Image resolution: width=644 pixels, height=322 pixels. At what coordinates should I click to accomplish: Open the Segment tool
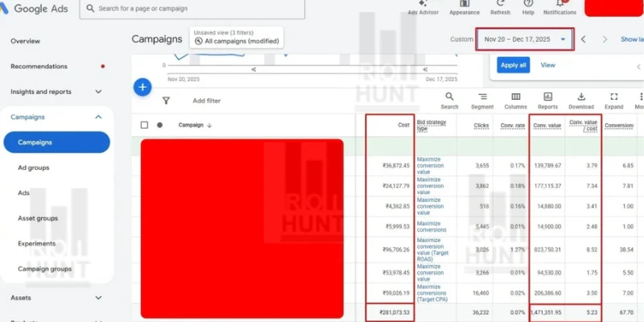tap(482, 101)
